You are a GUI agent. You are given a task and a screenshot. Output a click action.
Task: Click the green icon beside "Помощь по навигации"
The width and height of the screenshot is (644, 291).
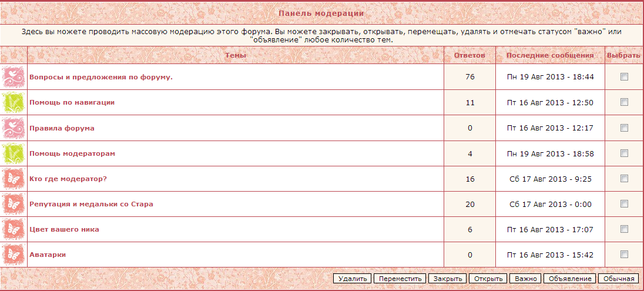(14, 102)
